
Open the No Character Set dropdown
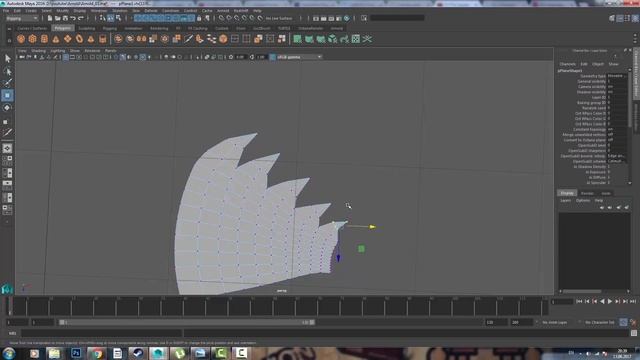click(599, 322)
